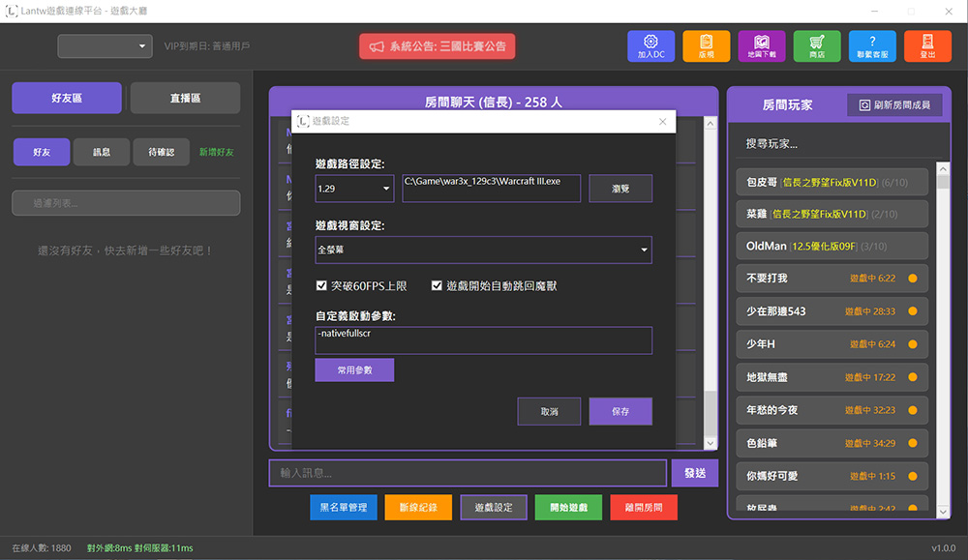Select the player row 不要打我
The width and height of the screenshot is (968, 560).
coord(832,279)
